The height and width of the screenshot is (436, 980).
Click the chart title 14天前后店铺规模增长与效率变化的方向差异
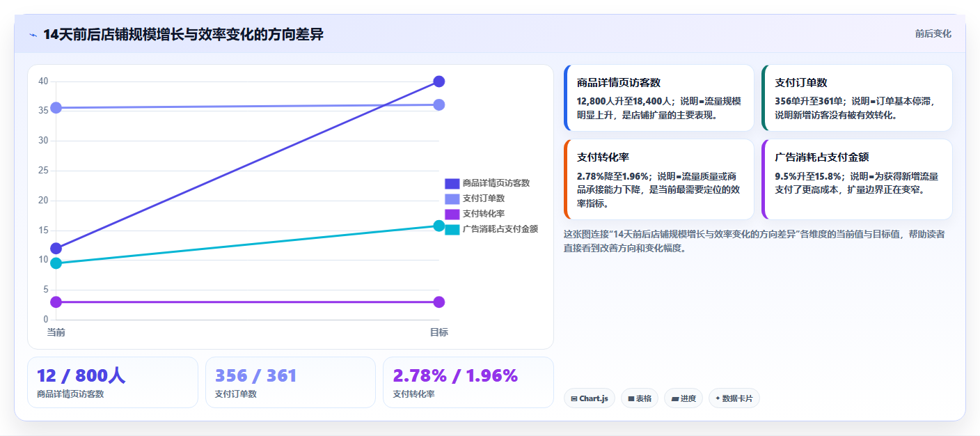183,35
